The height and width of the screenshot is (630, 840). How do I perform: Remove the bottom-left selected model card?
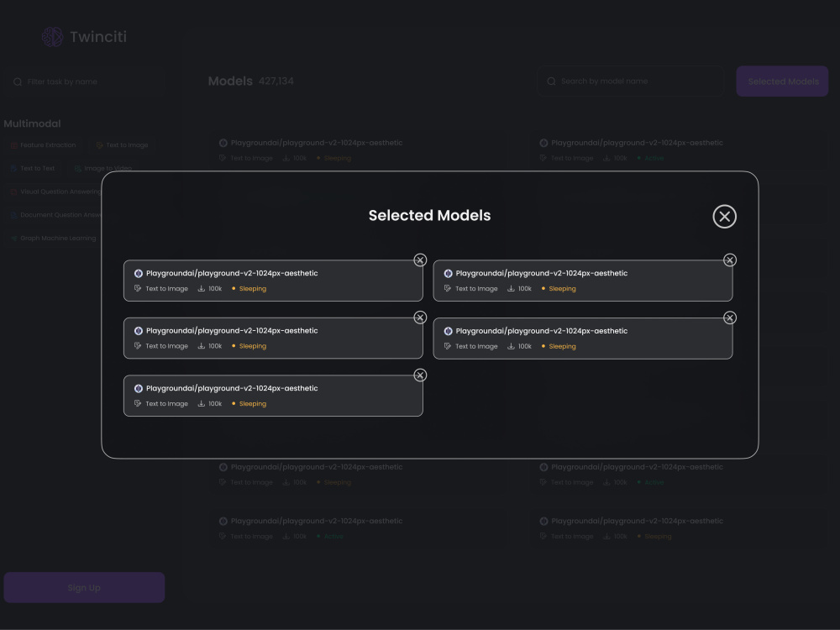pyautogui.click(x=420, y=375)
